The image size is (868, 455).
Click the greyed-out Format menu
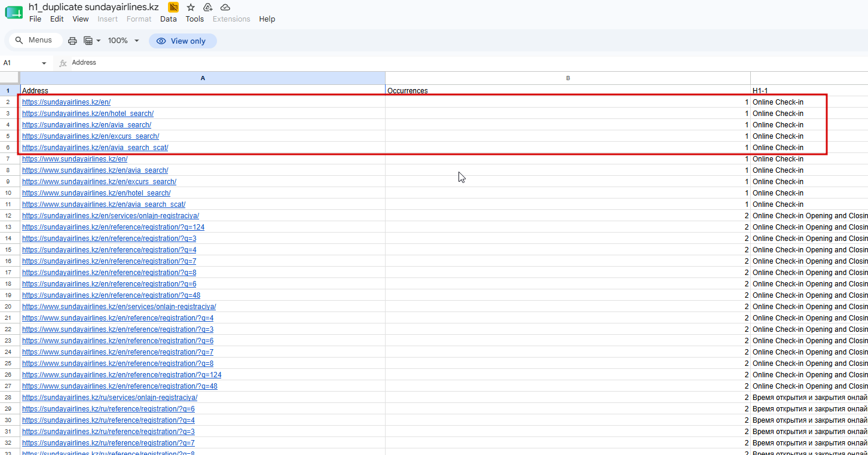click(x=139, y=19)
